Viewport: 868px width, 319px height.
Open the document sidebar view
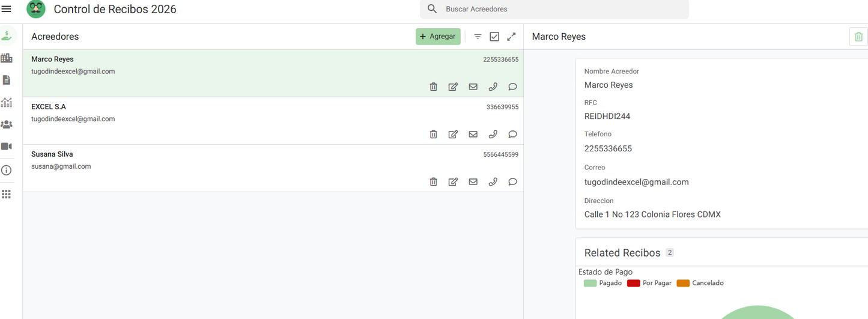[7, 80]
